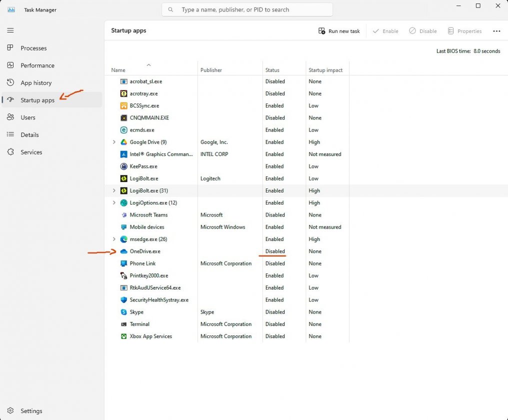Click the LogiOptions.exe icon

[x=124, y=203]
